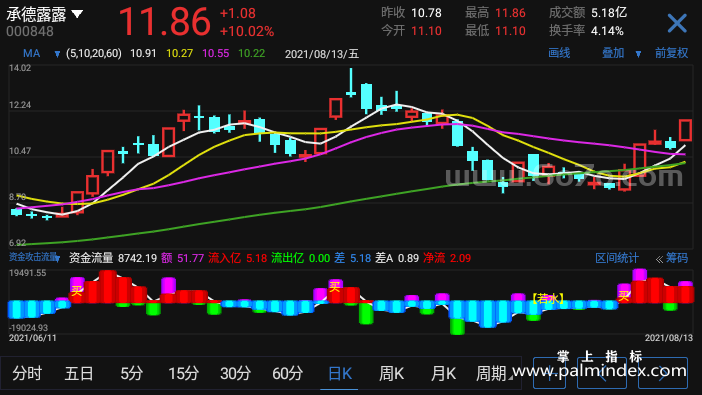Screen dimensions: 702x395
Task: Switch to the 分时 intraday tab
Action: coord(27,373)
